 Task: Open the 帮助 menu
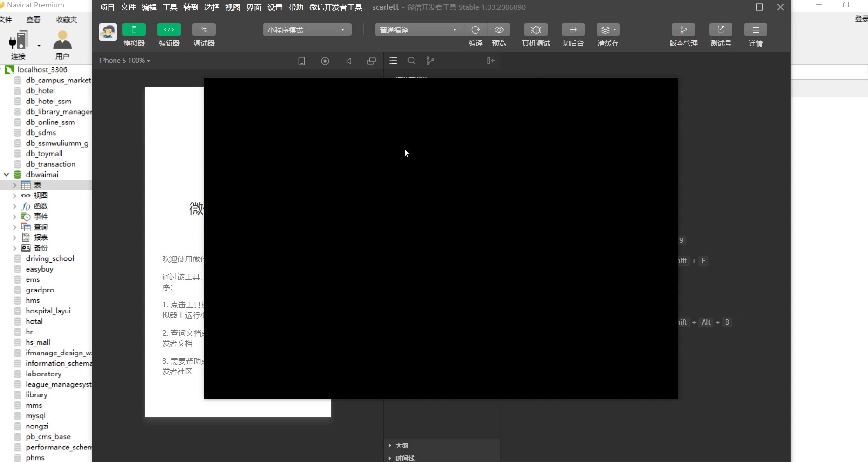[296, 7]
